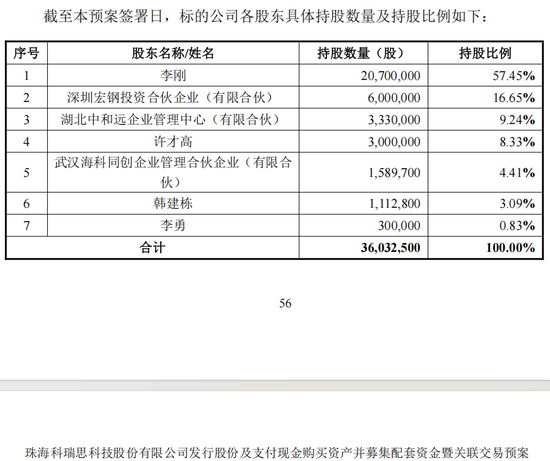Select shareholder name 李刚
The image size is (550, 461).
pyautogui.click(x=173, y=75)
